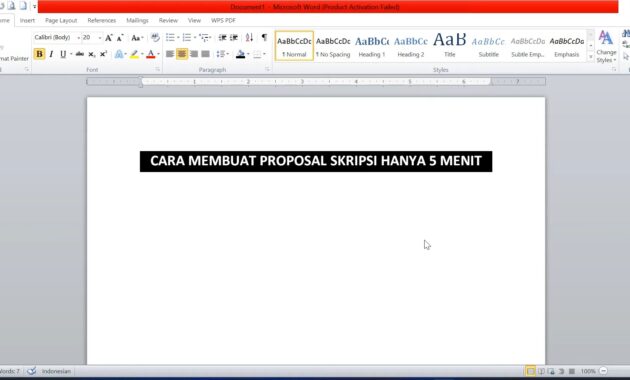The image size is (630, 380).
Task: Open the Page Layout tab
Action: (61, 20)
